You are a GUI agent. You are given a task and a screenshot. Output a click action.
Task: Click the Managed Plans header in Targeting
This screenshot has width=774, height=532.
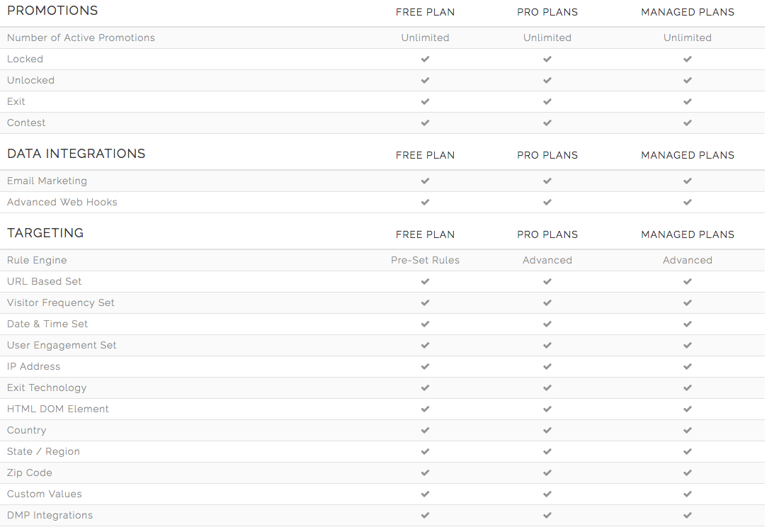click(x=688, y=234)
